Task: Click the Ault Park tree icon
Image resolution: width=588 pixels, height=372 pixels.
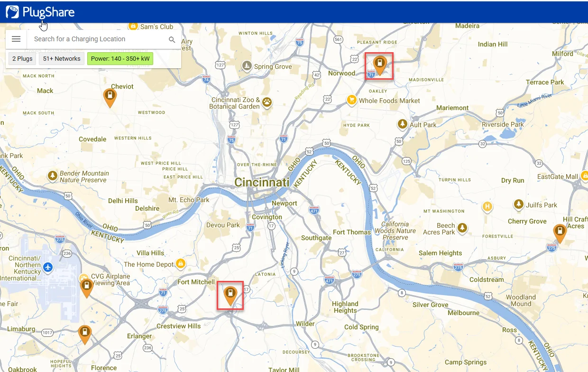Action: coord(403,124)
